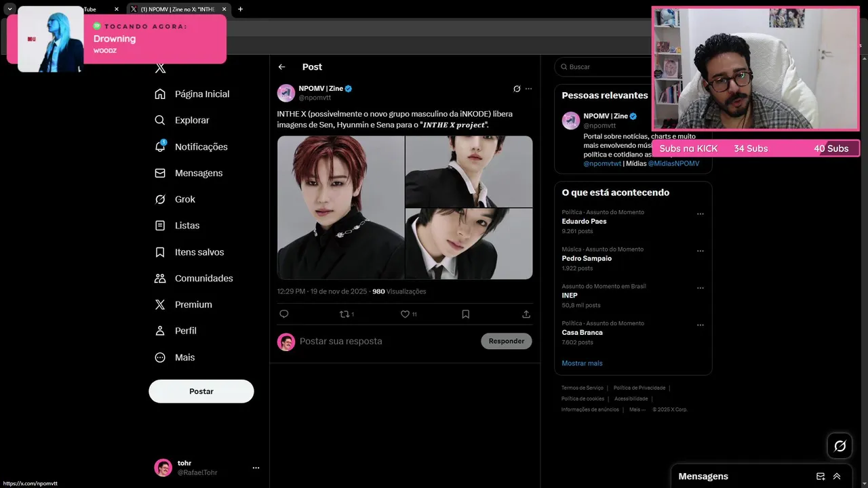Open Política de Privacidade footer link
Viewport: 868px width, 488px height.
639,388
